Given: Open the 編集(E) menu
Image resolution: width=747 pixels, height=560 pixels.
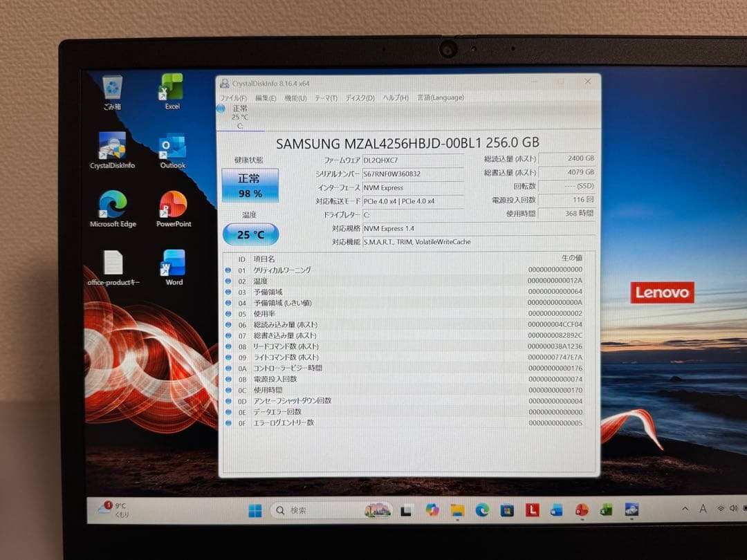Looking at the screenshot, I should [x=266, y=97].
